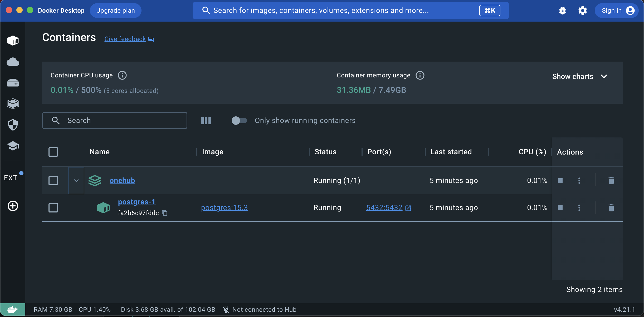Sort by Image column header
Viewport: 644px width, 317px height.
(x=213, y=152)
